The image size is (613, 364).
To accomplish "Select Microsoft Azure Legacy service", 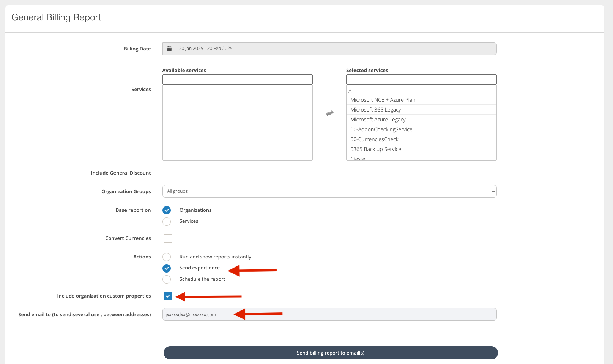I will tap(378, 120).
